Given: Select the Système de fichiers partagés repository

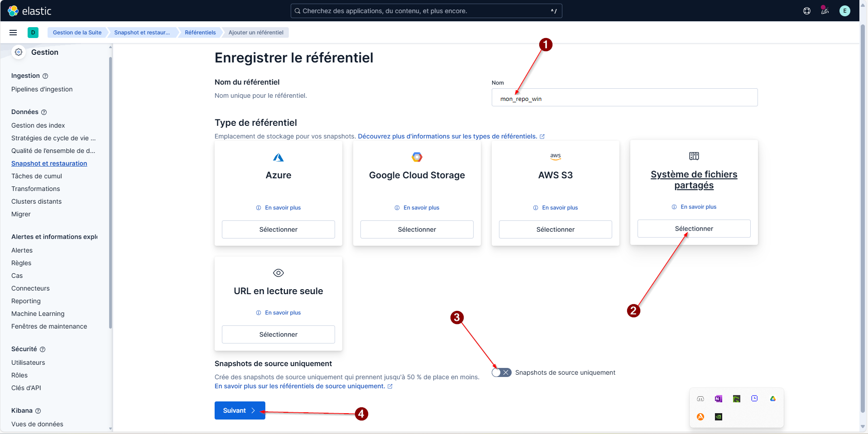Looking at the screenshot, I should point(694,229).
